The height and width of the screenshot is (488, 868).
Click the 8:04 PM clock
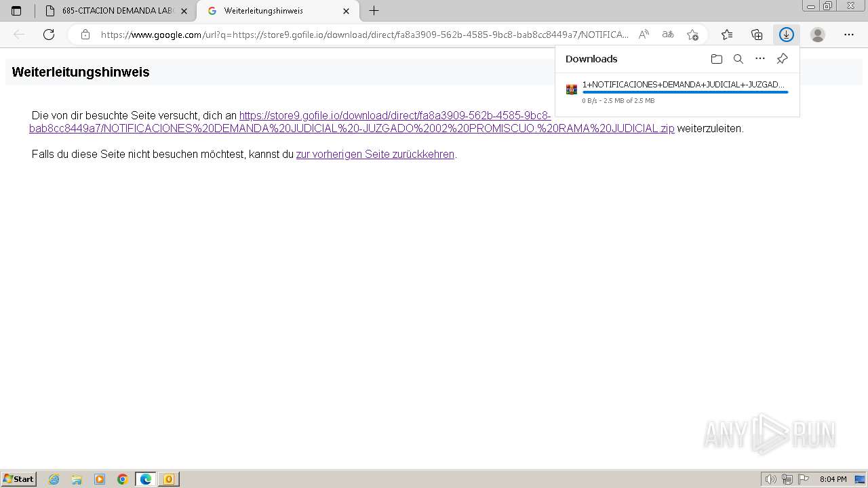833,479
